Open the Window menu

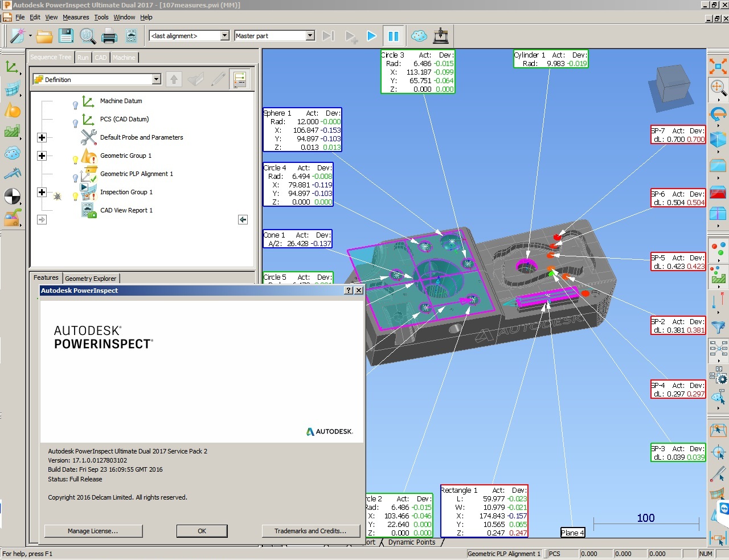(124, 17)
